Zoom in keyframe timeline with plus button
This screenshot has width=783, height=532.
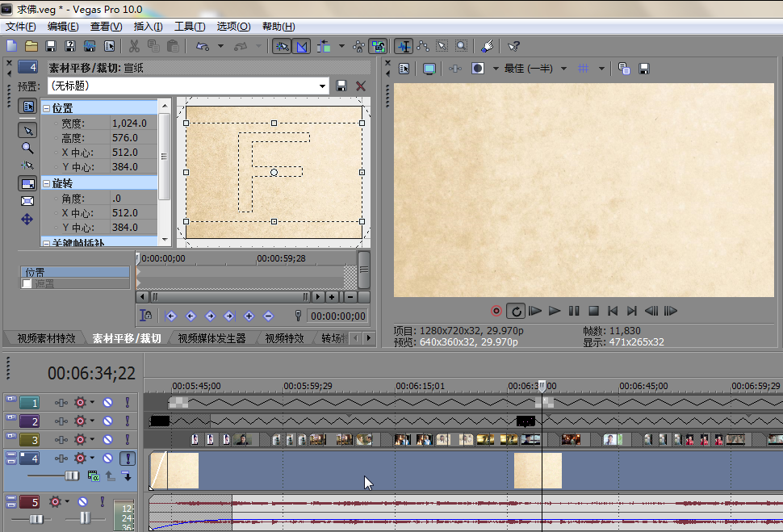tap(332, 297)
